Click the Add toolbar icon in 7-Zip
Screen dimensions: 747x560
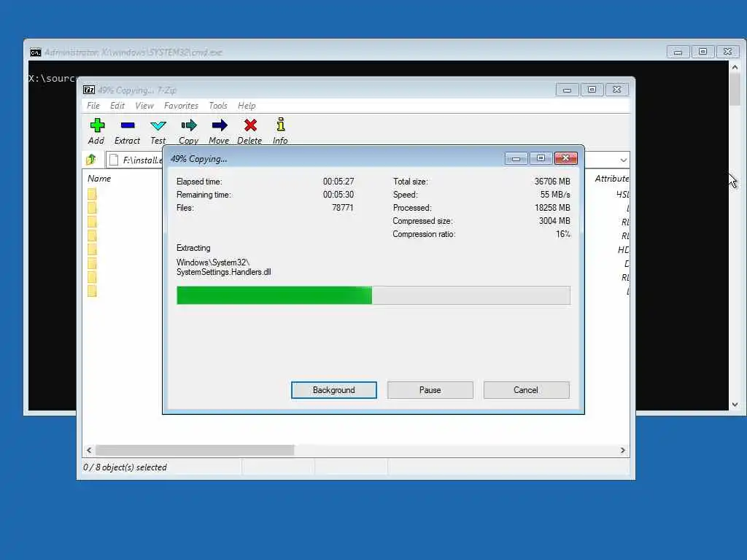pyautogui.click(x=97, y=125)
